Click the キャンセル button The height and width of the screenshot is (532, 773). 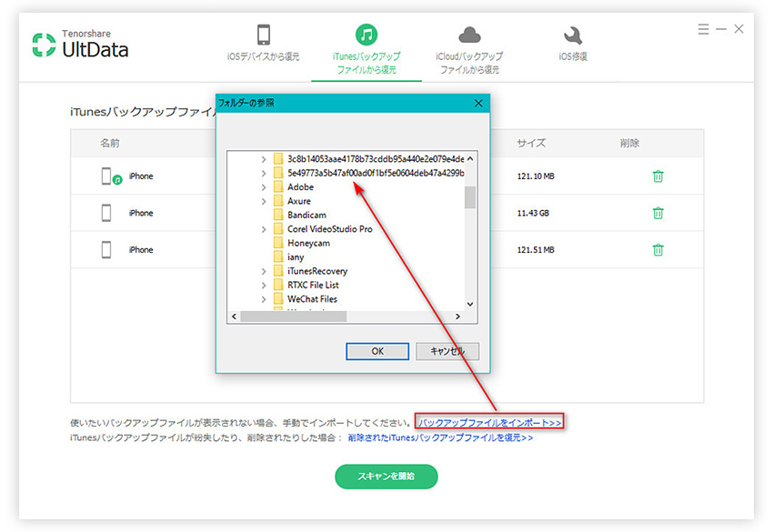[447, 351]
